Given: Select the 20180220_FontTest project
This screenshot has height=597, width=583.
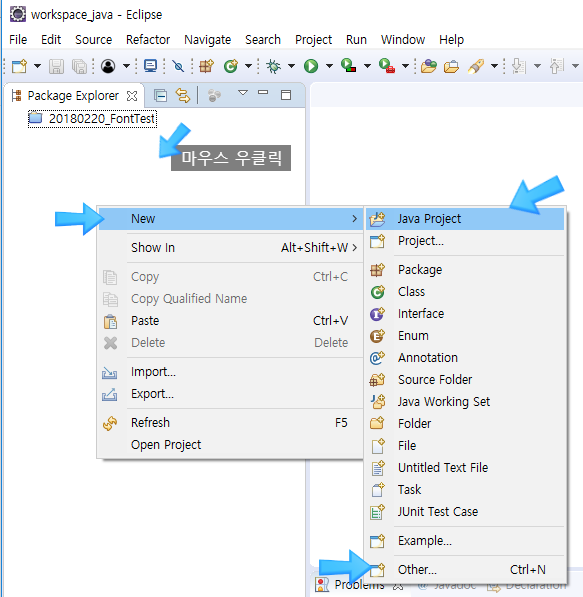Looking at the screenshot, I should pos(92,118).
